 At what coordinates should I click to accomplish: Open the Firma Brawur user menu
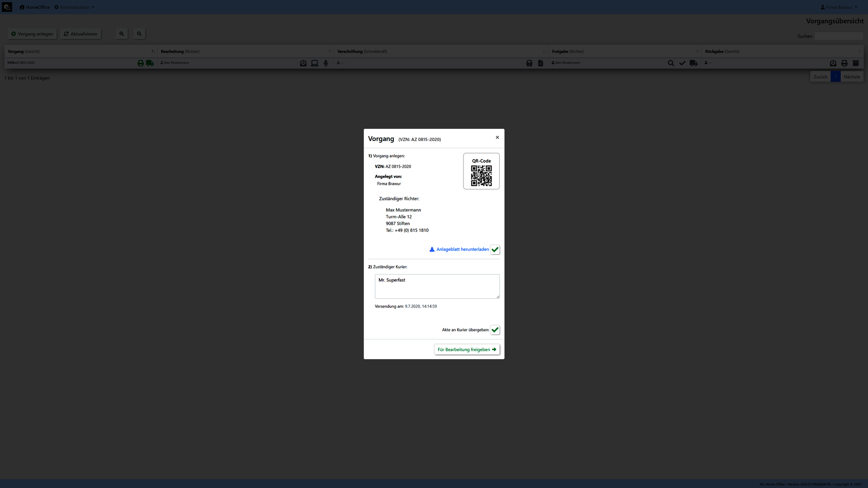839,7
